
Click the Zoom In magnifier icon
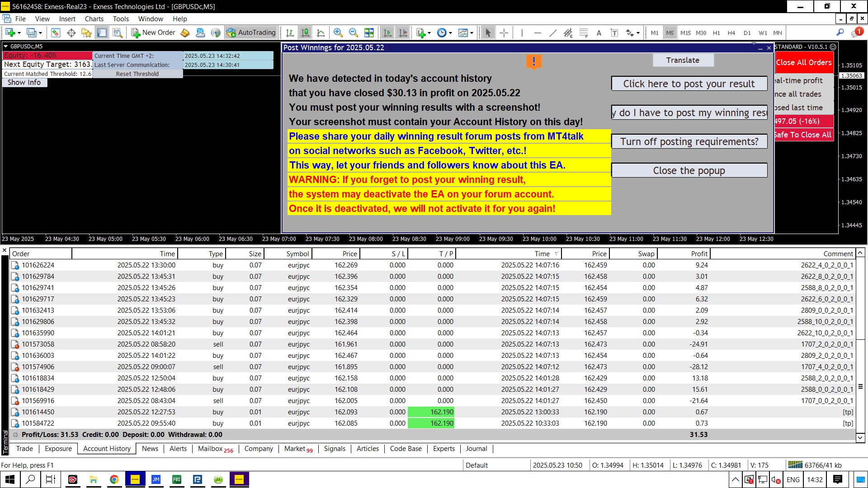point(338,33)
